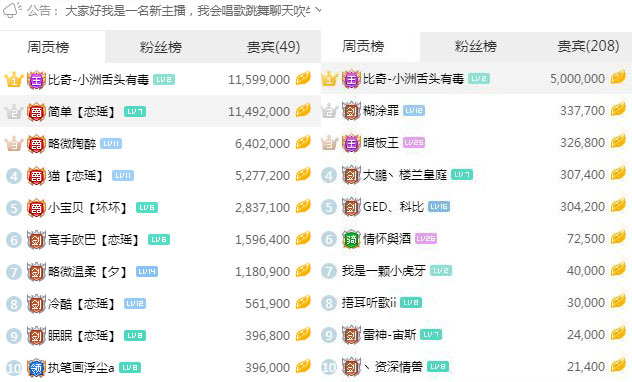Click the bronze crown icon beside 略微陶醉
The width and height of the screenshot is (632, 382).
(x=14, y=143)
